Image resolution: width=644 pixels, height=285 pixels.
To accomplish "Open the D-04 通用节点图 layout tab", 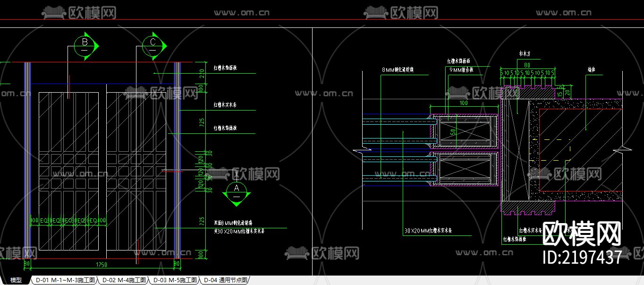I will tap(225, 280).
